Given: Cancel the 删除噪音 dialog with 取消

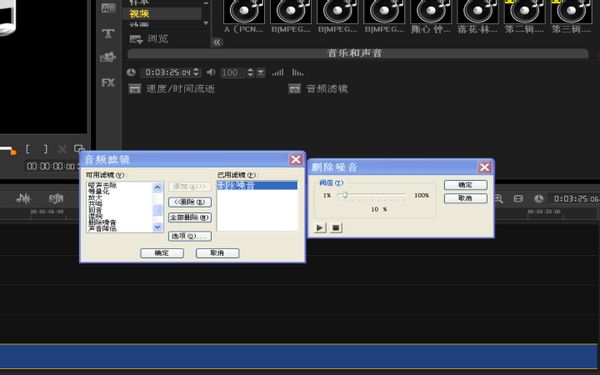Looking at the screenshot, I should [x=465, y=198].
